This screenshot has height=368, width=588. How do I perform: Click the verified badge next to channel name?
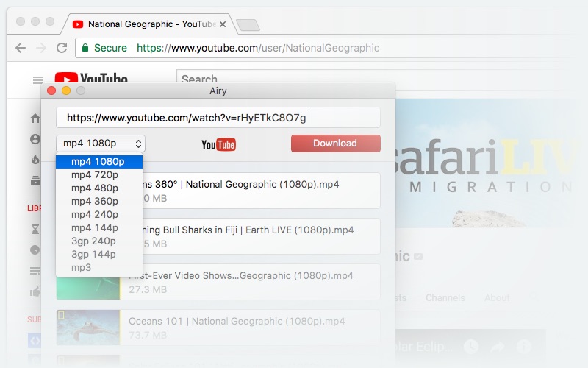tap(418, 256)
